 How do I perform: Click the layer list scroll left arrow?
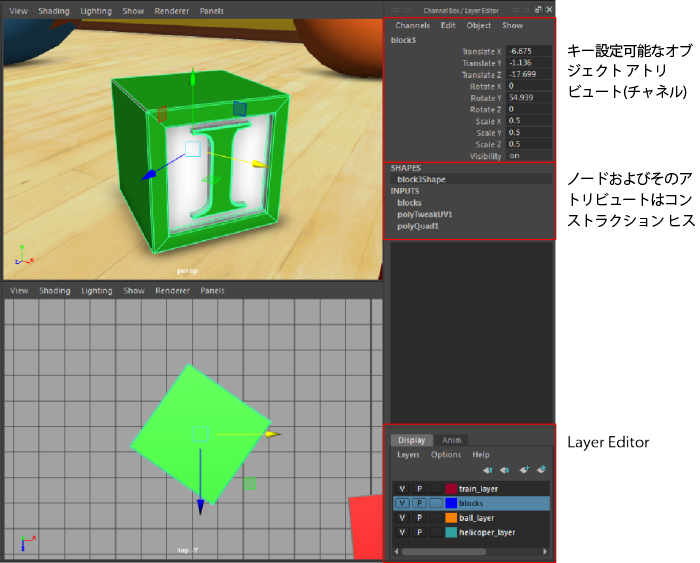coord(396,551)
